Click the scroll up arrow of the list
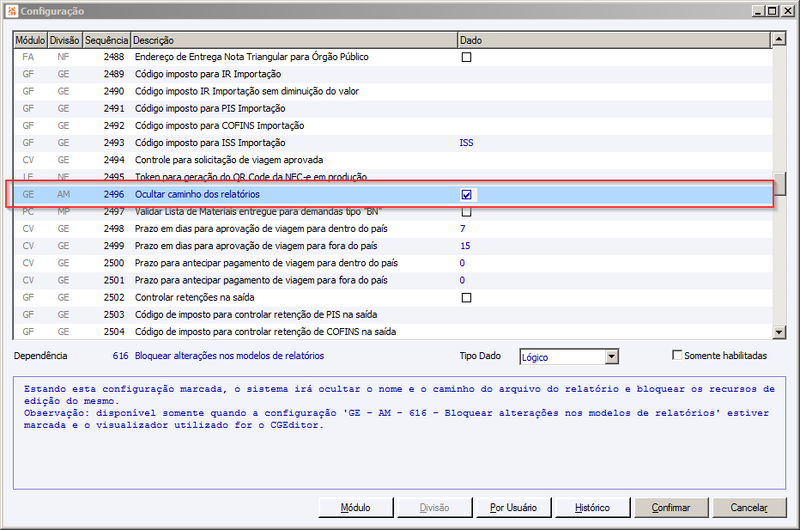Viewport: 800px width, 530px height. coord(779,39)
